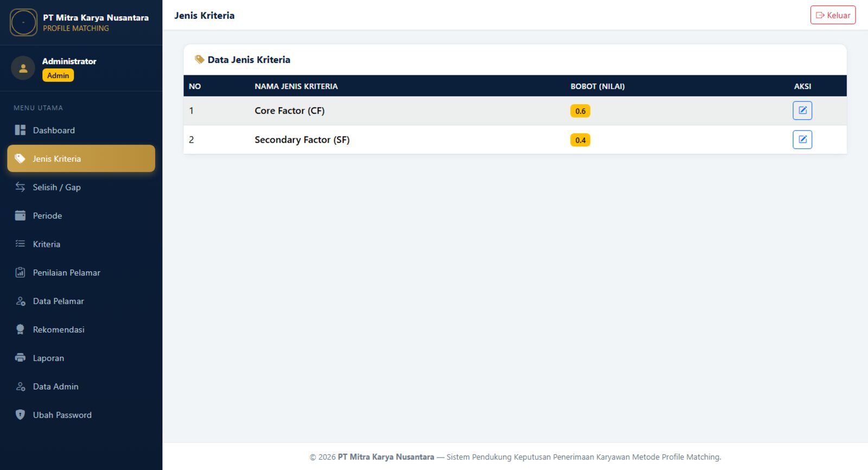Click the footer PT Mitra Karya Nusantara text
Screen dimensions: 868x470
(386, 457)
